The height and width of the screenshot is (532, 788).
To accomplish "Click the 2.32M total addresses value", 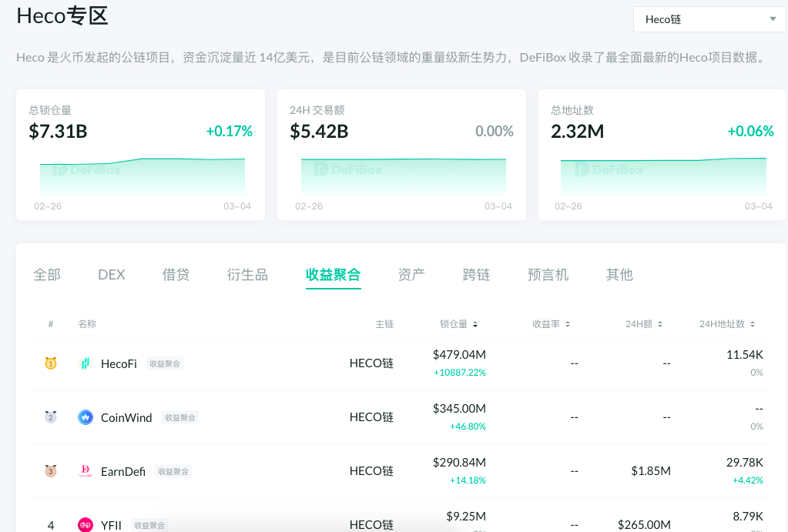I will point(577,131).
